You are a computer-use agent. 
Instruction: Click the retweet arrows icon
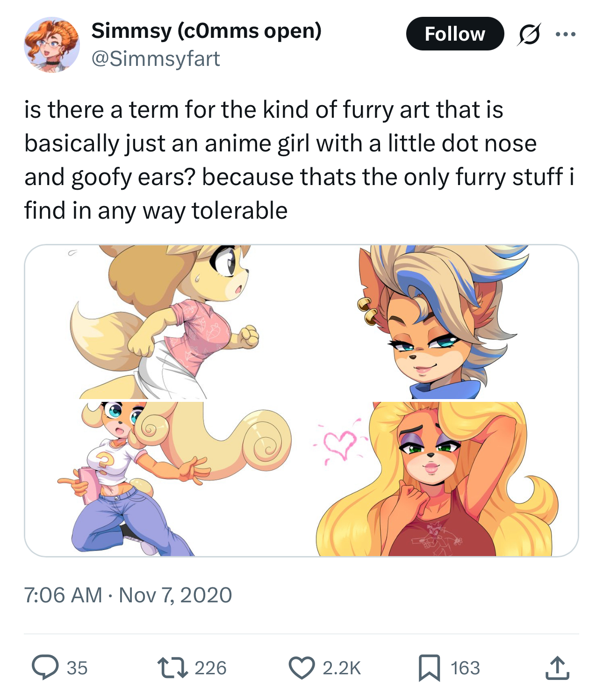pyautogui.click(x=172, y=667)
